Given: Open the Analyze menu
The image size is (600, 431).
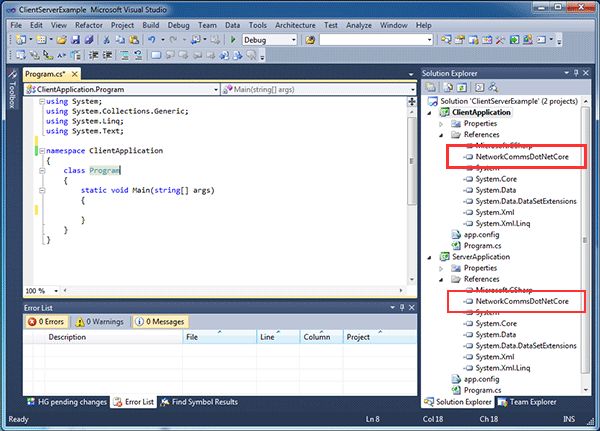Looking at the screenshot, I should [x=359, y=25].
